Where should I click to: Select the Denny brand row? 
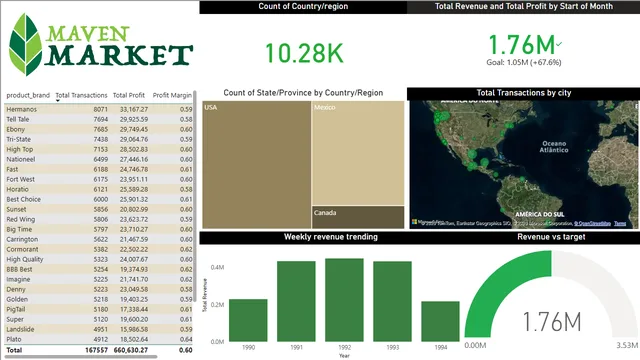click(99, 289)
